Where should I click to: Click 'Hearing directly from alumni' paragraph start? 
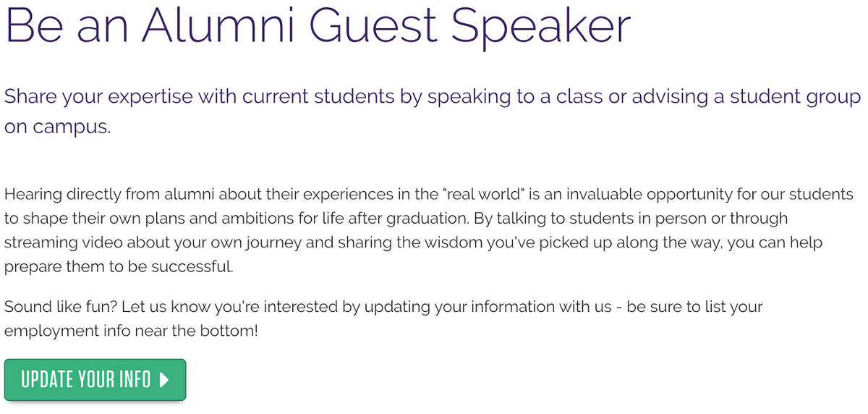[109, 195]
